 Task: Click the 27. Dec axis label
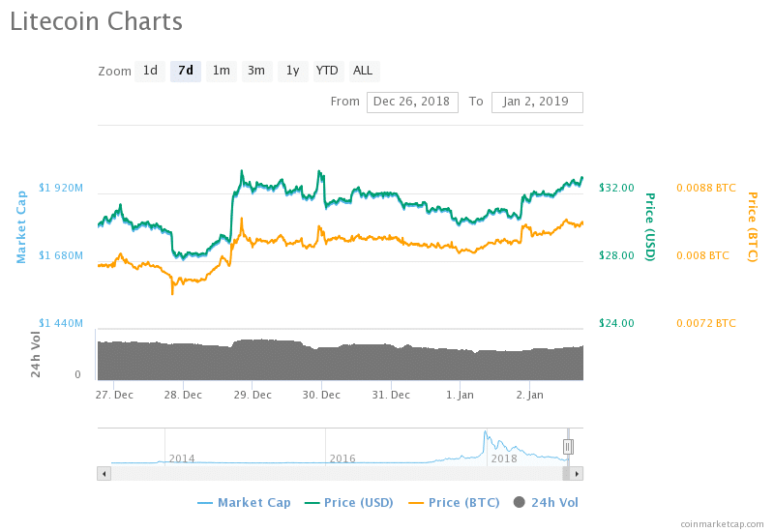(x=114, y=395)
